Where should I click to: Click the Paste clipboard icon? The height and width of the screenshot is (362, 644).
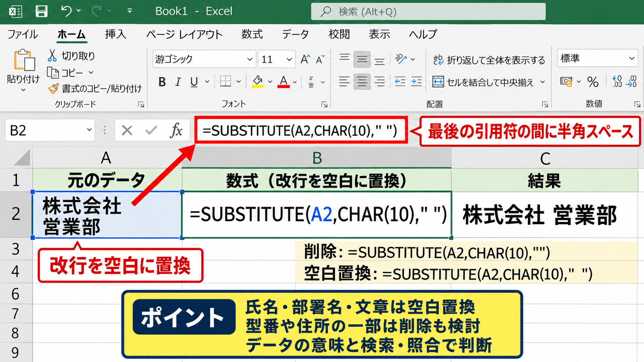tap(24, 60)
